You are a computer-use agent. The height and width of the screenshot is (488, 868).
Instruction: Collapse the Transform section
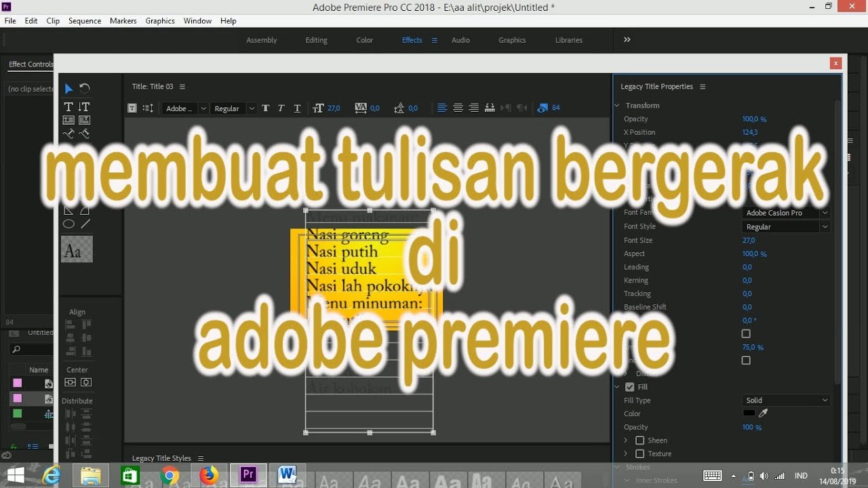618,106
